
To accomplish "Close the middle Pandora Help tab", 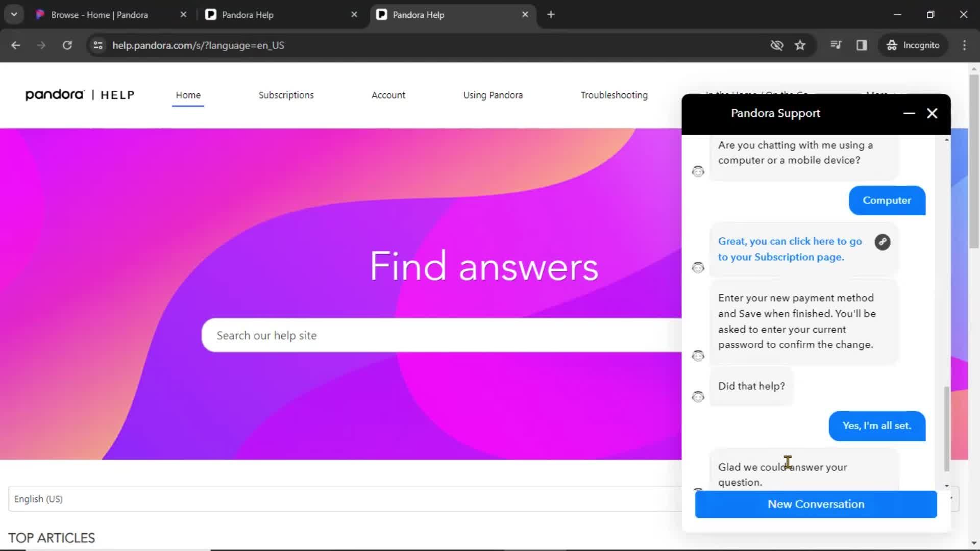I will point(354,15).
